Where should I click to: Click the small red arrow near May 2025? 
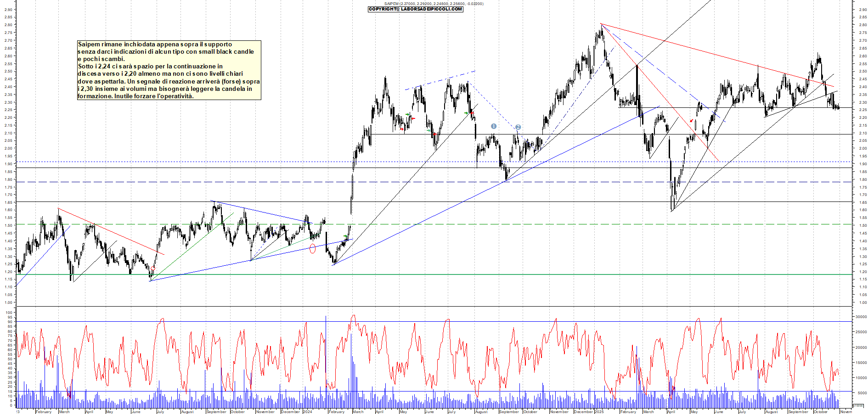click(x=692, y=121)
